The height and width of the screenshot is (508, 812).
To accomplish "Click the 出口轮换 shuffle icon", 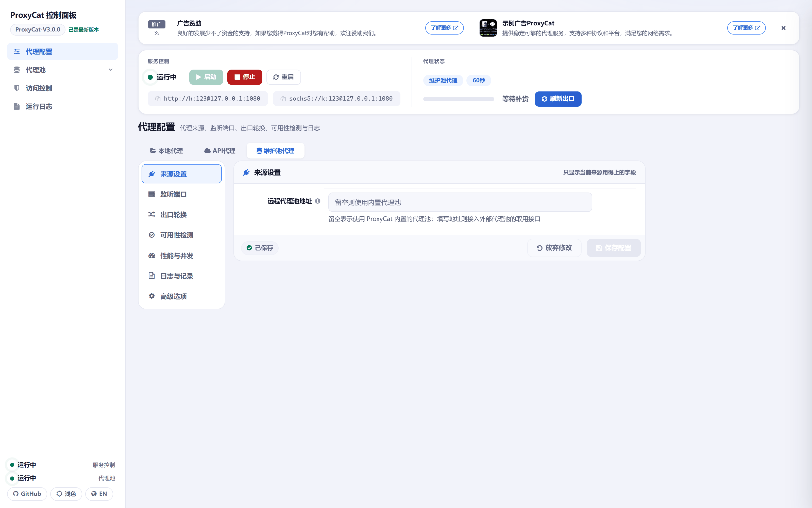I will click(x=152, y=214).
